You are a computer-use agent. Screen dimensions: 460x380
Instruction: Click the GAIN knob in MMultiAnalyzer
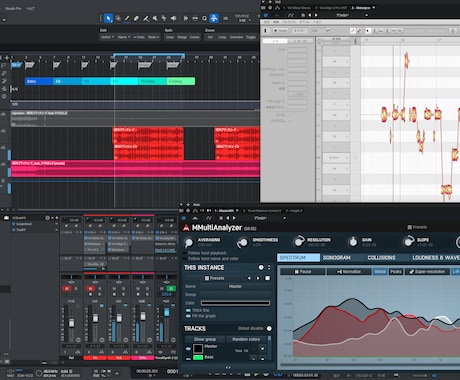coord(353,242)
